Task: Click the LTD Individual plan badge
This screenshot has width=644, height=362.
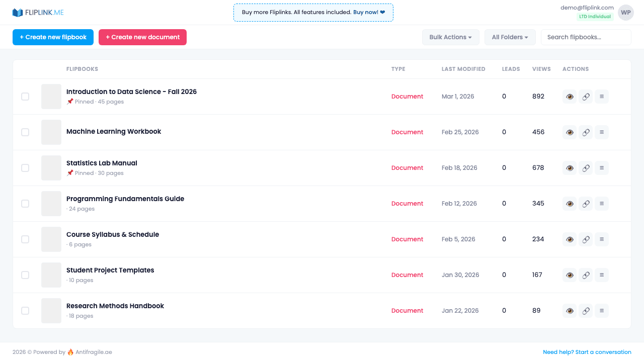Action: click(595, 16)
